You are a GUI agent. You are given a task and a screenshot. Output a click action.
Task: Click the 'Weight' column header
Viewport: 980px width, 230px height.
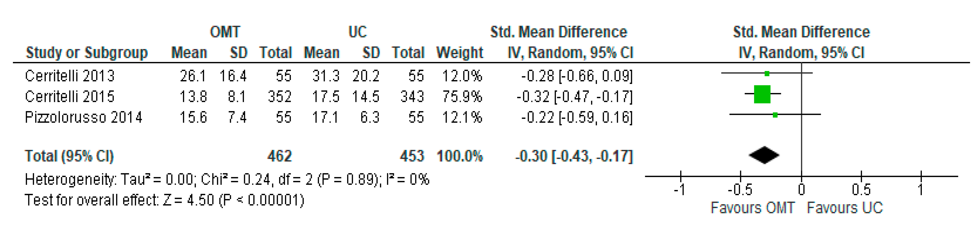pos(460,52)
